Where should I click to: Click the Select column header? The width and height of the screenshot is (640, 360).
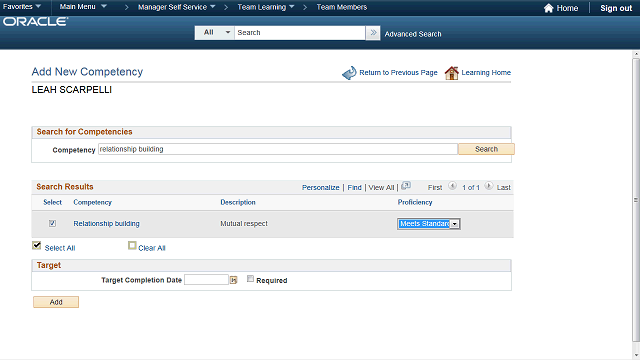(x=52, y=202)
